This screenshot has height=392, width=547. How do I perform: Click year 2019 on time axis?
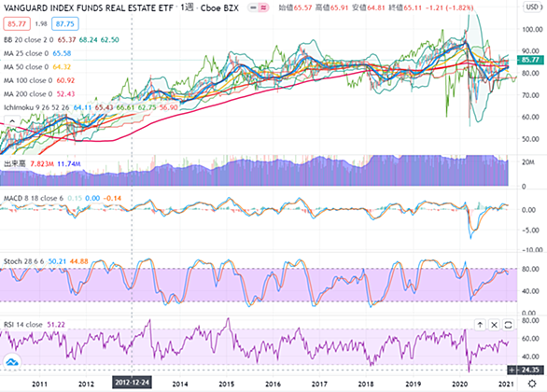414,384
